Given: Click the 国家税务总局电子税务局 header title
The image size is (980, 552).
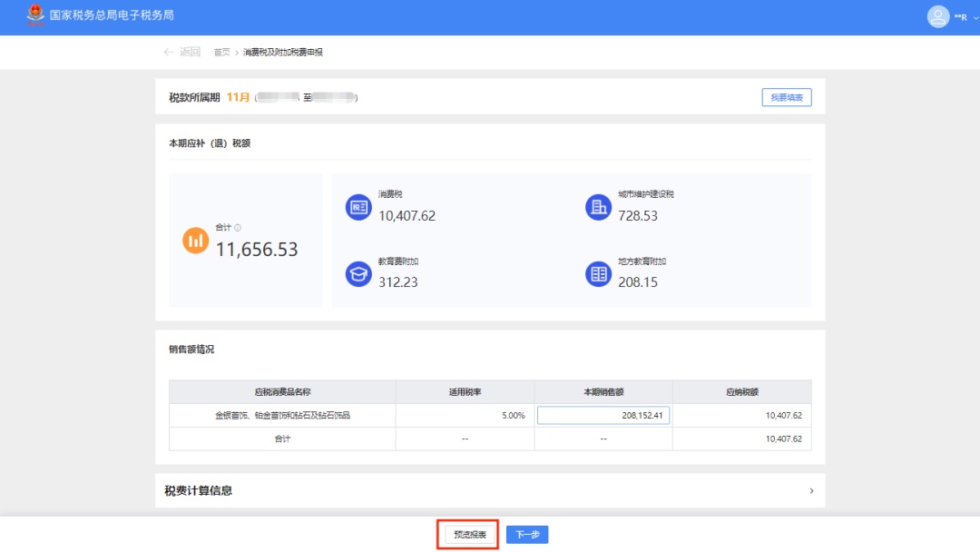Looking at the screenshot, I should click(112, 16).
